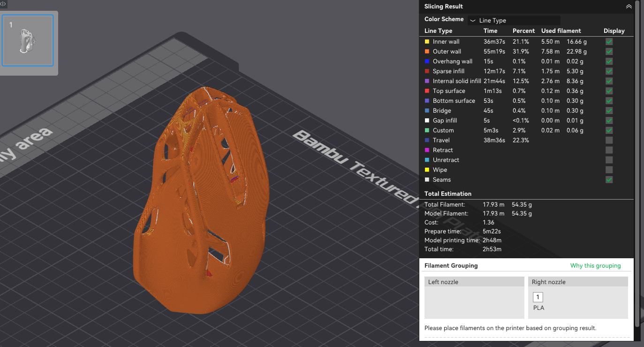Enable display of Travel moves
Viewport: 644px width, 347px height.
(x=609, y=140)
